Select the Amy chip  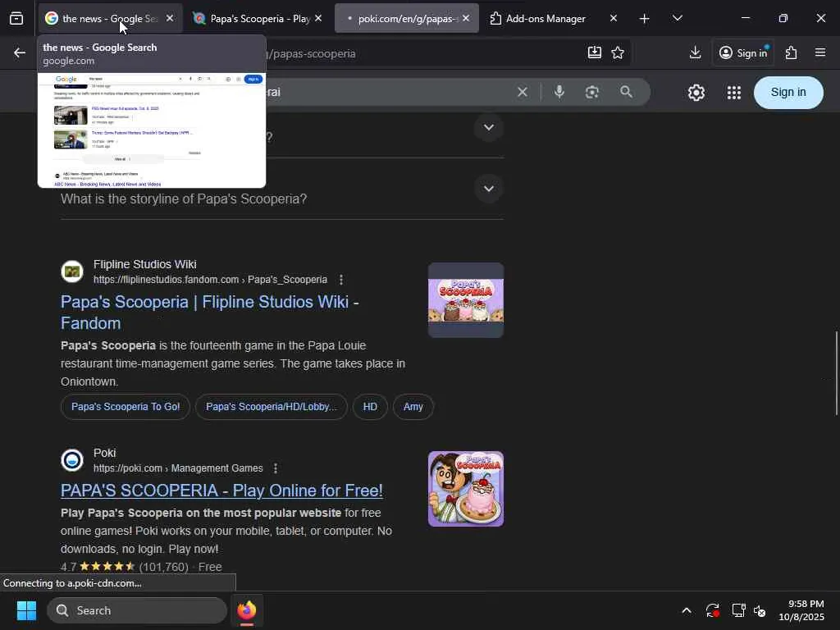pyautogui.click(x=413, y=407)
